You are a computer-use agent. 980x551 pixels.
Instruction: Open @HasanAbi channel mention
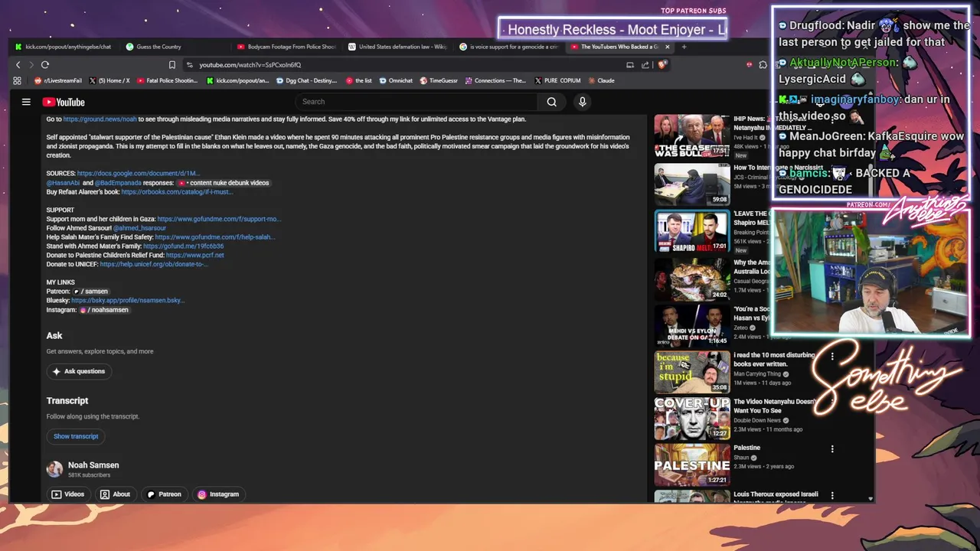point(63,183)
